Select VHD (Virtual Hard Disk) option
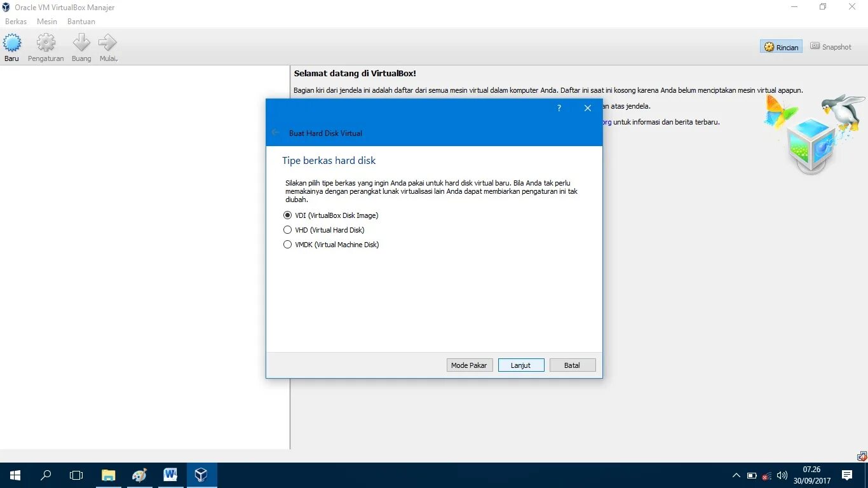The image size is (868, 488). (323, 230)
